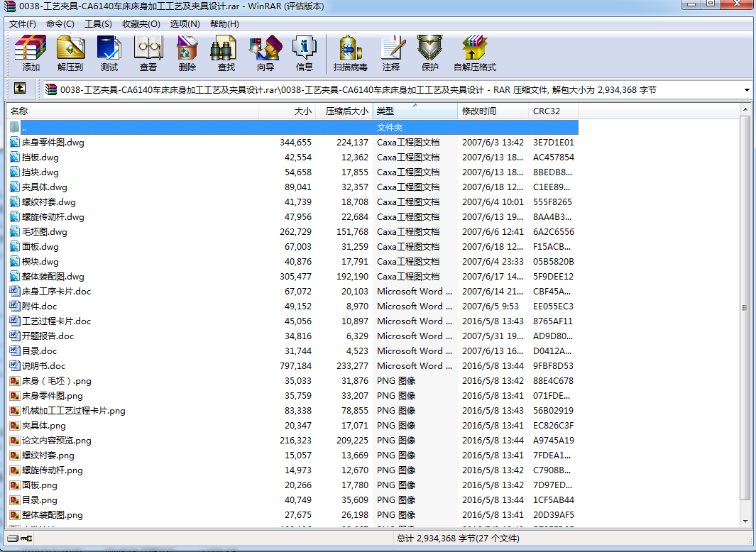
Task: Open the 向导 (Wizard) toolbar icon
Action: pos(265,48)
